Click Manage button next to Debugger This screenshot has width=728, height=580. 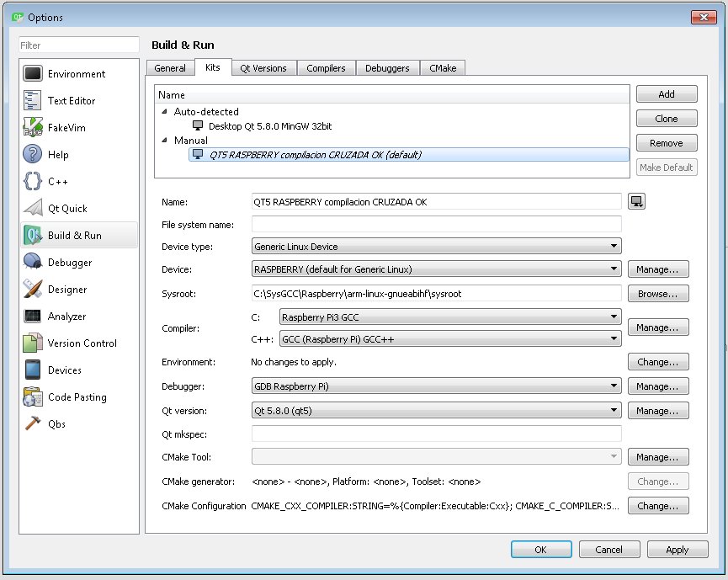pos(658,386)
